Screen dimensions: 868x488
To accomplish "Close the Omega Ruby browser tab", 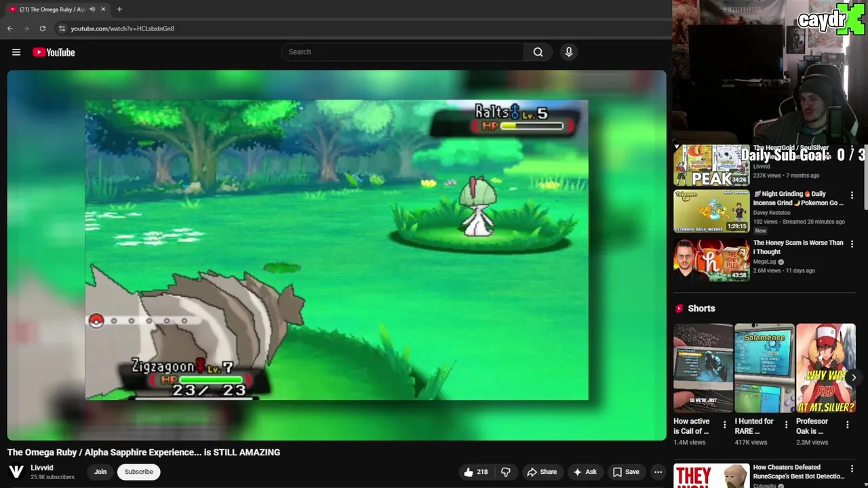I will [103, 9].
